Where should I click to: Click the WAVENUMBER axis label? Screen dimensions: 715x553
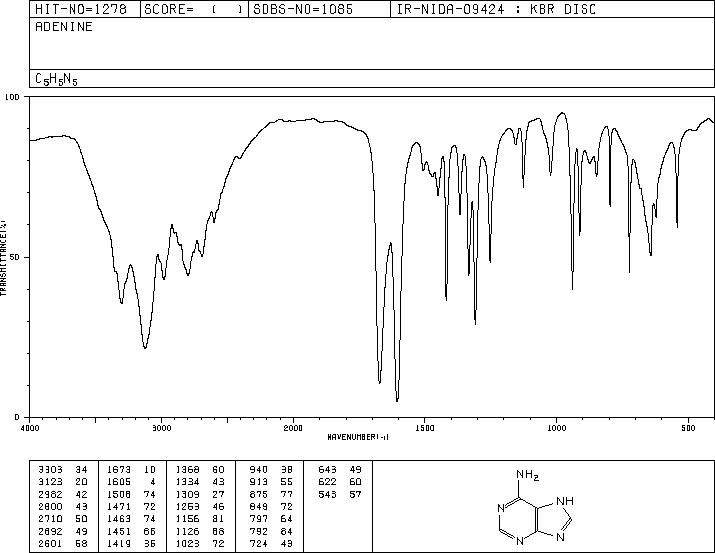pos(358,437)
